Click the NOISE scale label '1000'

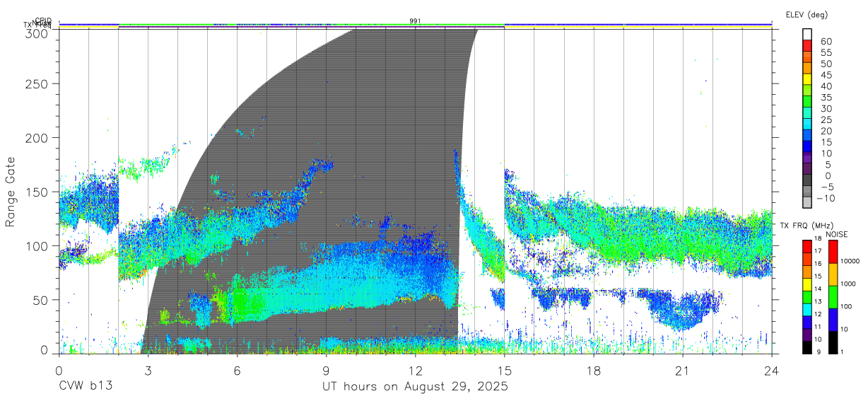point(848,284)
